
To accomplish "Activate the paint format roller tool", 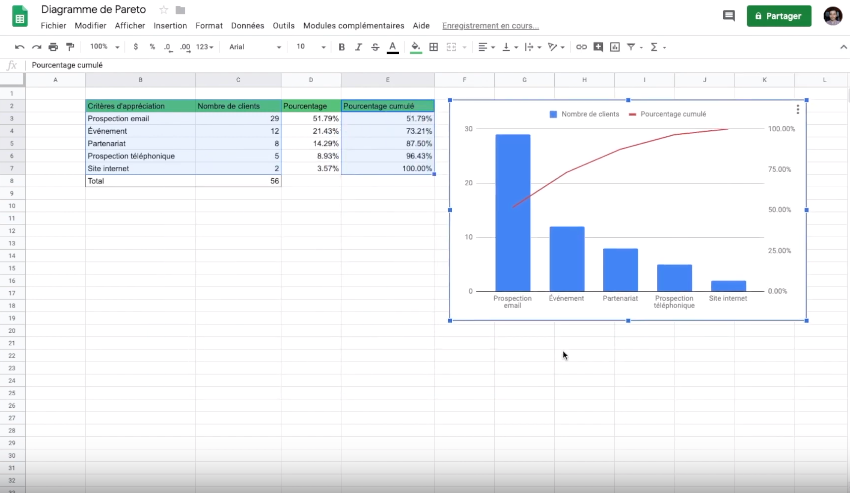I will click(69, 47).
